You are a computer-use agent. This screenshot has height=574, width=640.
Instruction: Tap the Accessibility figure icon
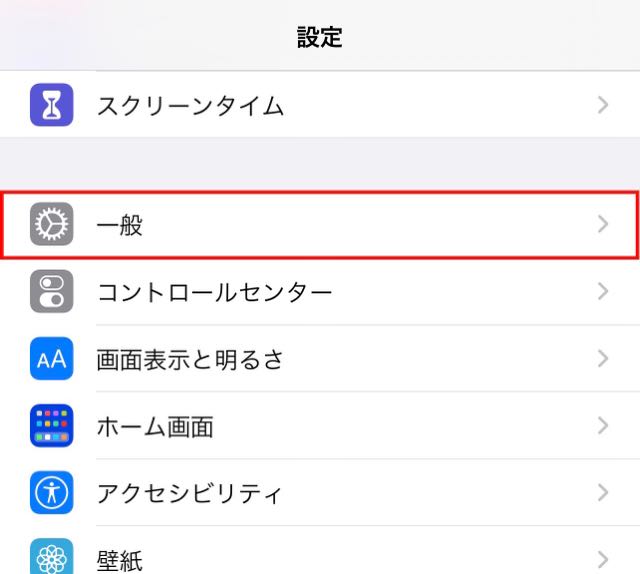[x=52, y=492]
